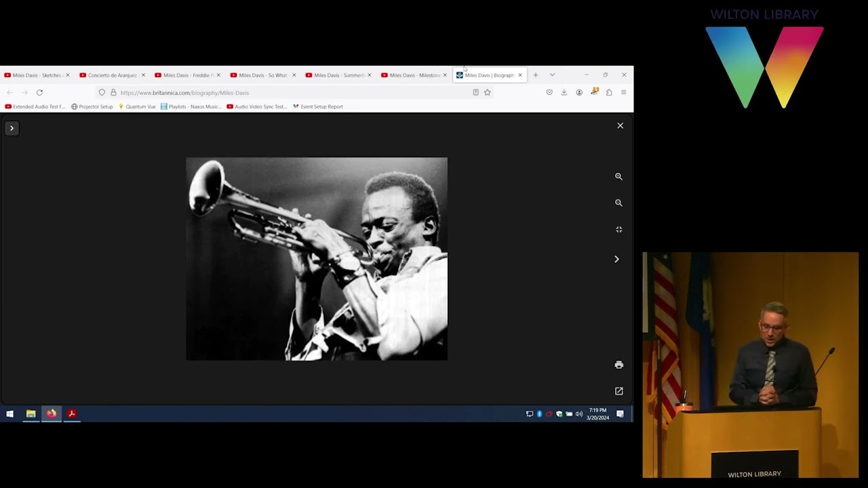868x488 pixels.
Task: Show the 7:19 PM clock calendar
Action: (598, 414)
